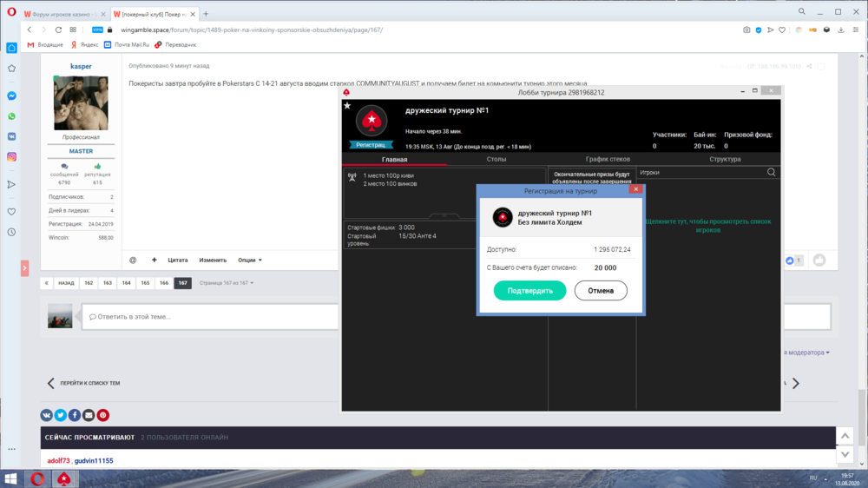Confirm registration with Подтвердить button
Image resolution: width=868 pixels, height=488 pixels.
click(x=529, y=291)
